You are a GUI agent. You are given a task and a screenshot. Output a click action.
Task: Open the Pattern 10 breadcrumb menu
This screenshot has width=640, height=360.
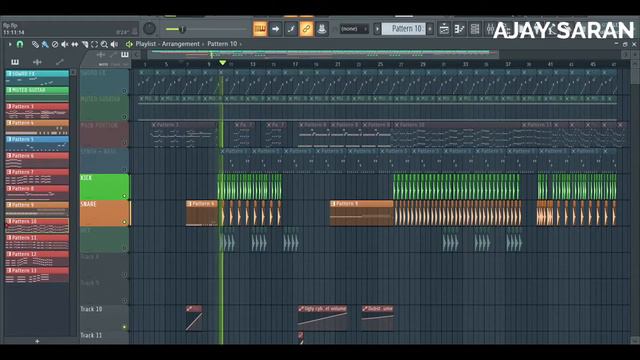click(222, 44)
